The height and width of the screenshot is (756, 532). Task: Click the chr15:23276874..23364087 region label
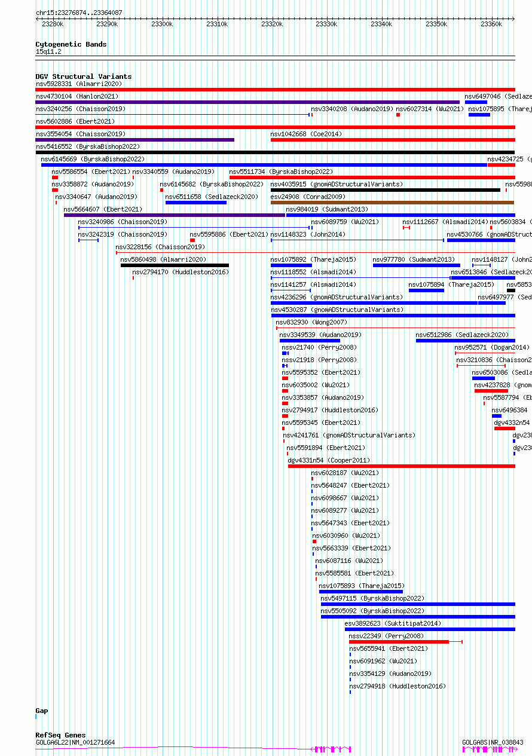click(79, 13)
